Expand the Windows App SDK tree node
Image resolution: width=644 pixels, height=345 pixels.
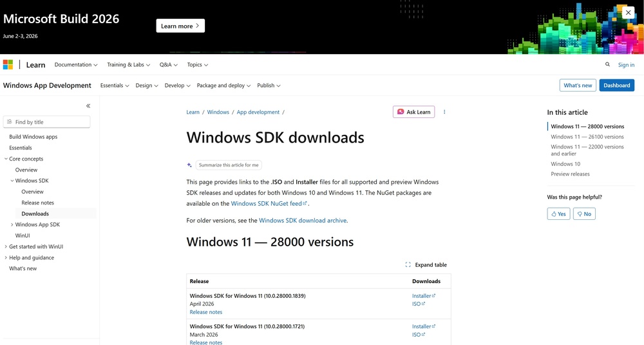coord(12,224)
